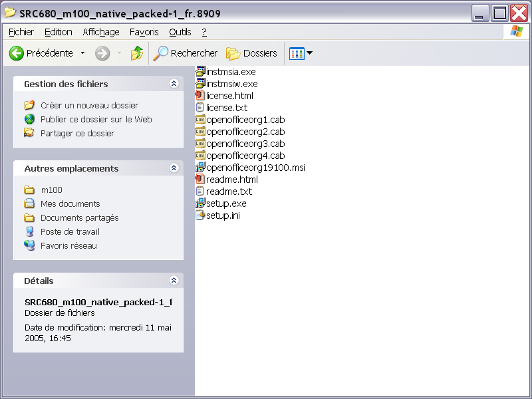Open Documents partagés link
532x399 pixels.
[x=79, y=218]
